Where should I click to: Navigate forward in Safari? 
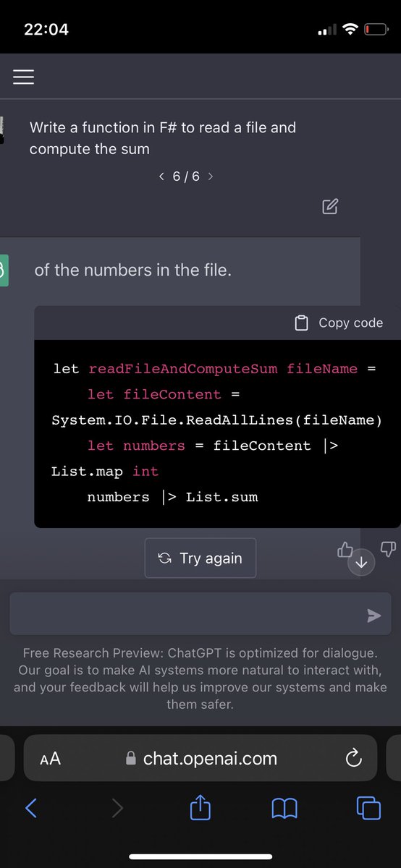tap(117, 808)
